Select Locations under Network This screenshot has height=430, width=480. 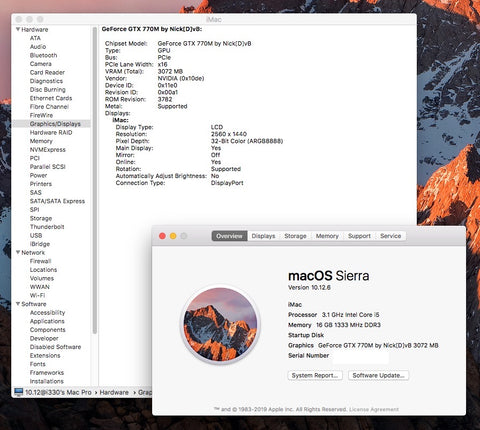(x=43, y=270)
